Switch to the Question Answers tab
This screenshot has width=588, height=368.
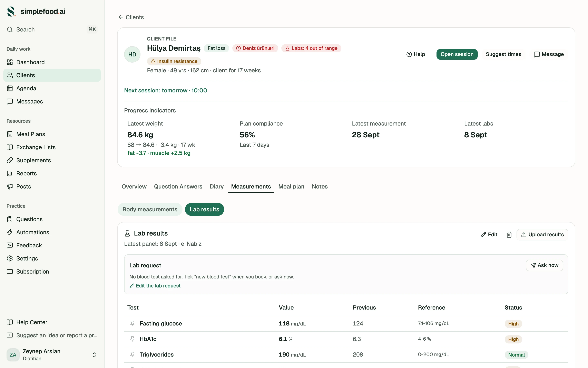tap(178, 187)
